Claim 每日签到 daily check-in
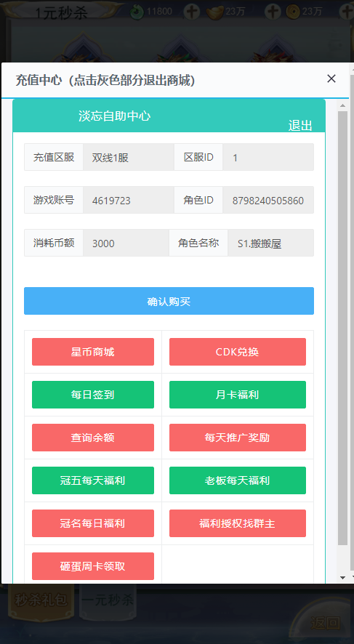354x644 pixels. [x=93, y=395]
